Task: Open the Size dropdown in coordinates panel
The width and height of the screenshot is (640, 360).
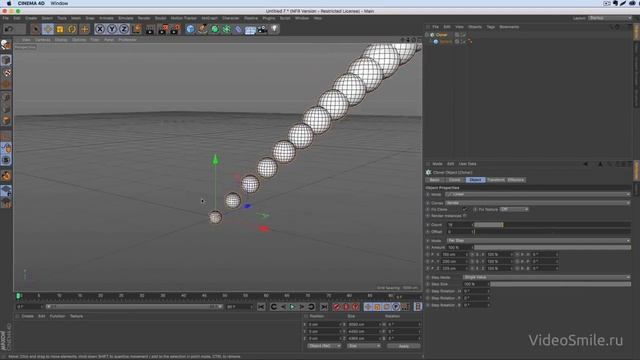Action: pyautogui.click(x=364, y=346)
